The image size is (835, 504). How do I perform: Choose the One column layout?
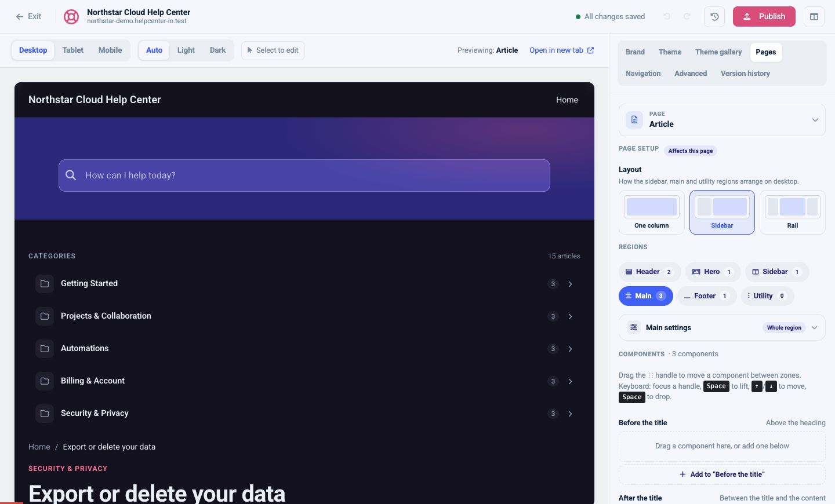coord(652,213)
